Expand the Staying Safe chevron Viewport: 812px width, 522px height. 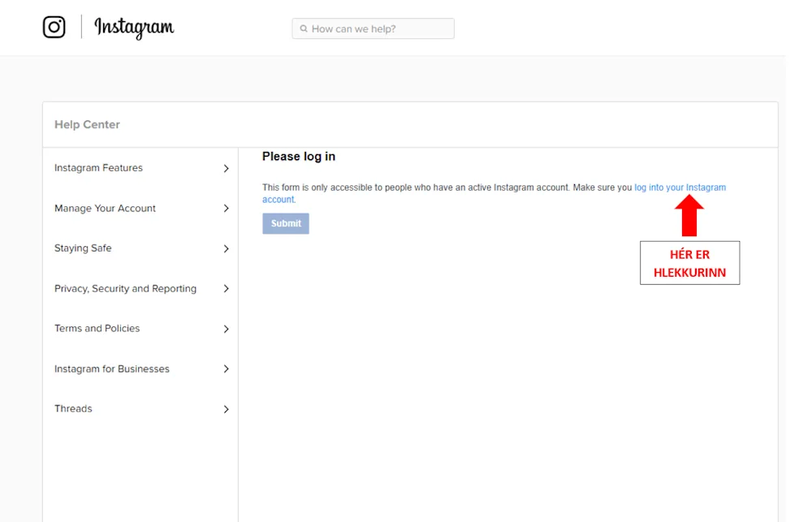227,248
